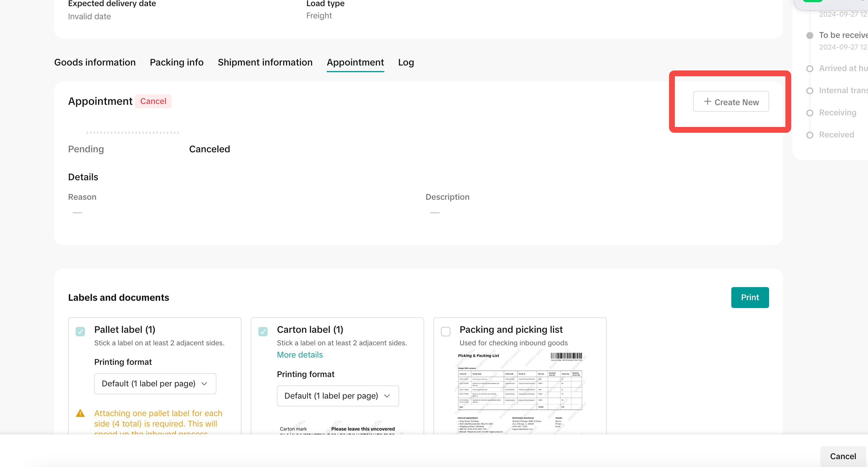Screen dimensions: 868x467
Task: Click the 'To be received' status dot
Action: coord(809,36)
